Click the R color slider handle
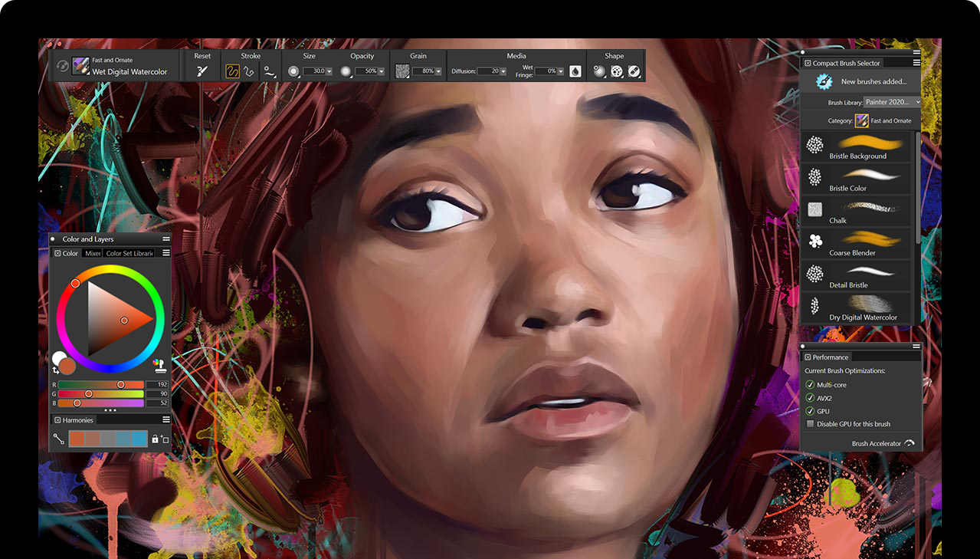 click(120, 384)
